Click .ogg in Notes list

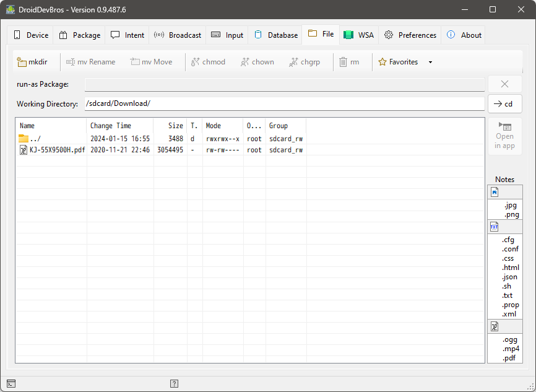[509, 339]
